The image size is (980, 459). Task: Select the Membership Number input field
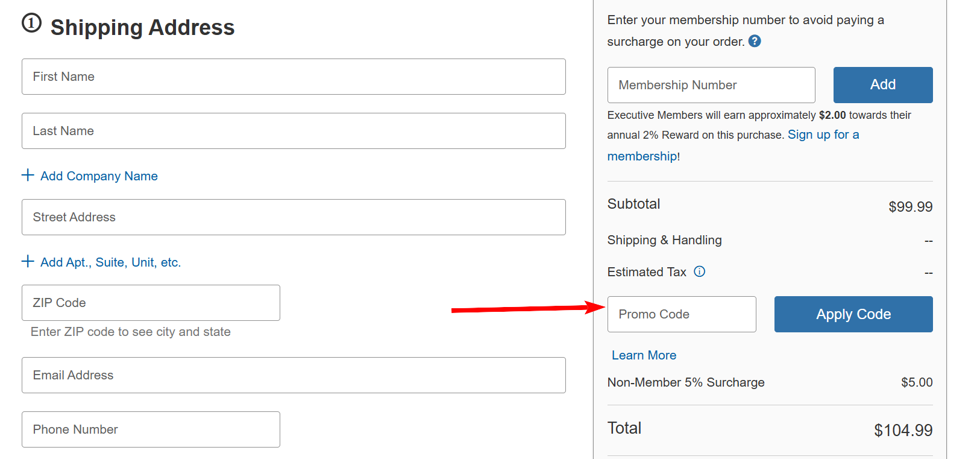coord(711,84)
